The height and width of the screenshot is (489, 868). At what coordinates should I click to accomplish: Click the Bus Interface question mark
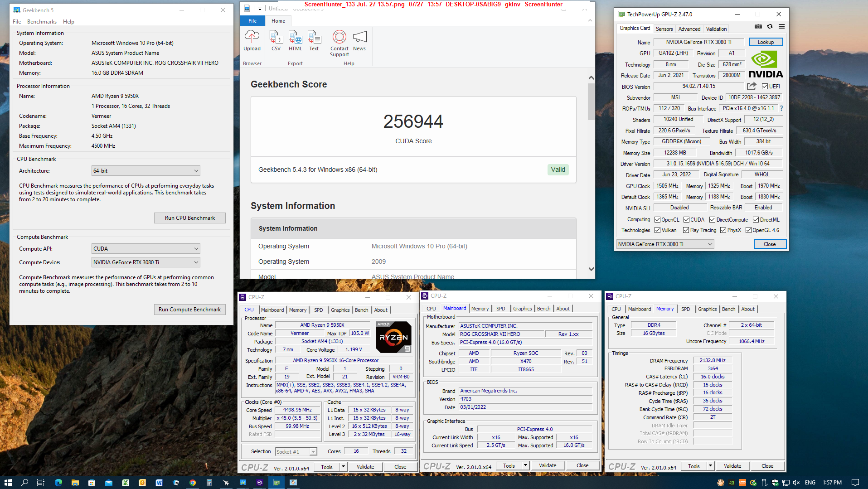point(781,108)
